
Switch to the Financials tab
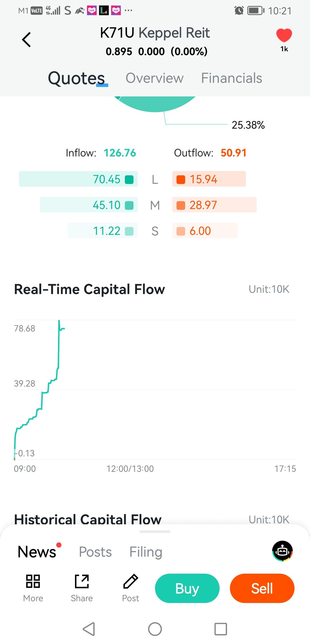pos(231,78)
